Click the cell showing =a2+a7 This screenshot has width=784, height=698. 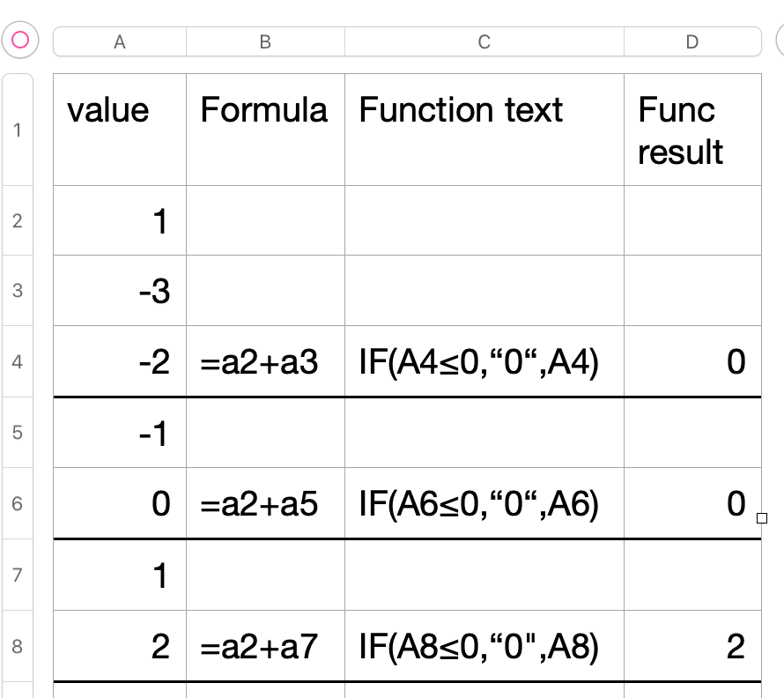[265, 647]
